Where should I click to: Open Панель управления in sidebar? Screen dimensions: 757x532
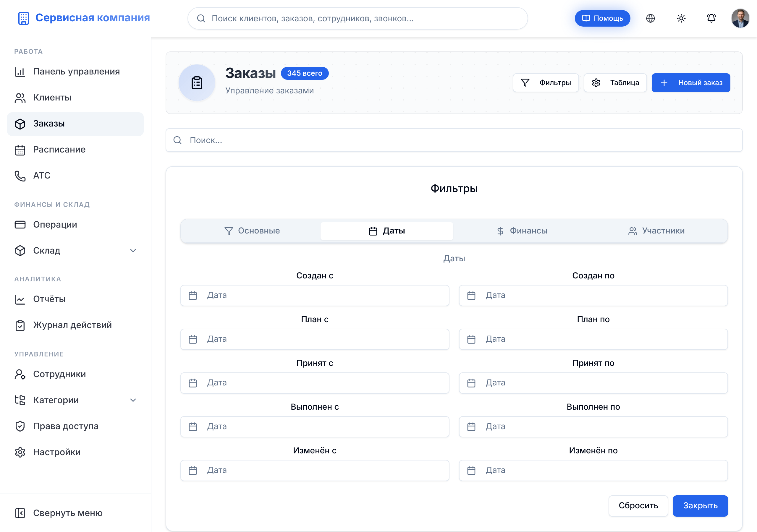(x=75, y=72)
